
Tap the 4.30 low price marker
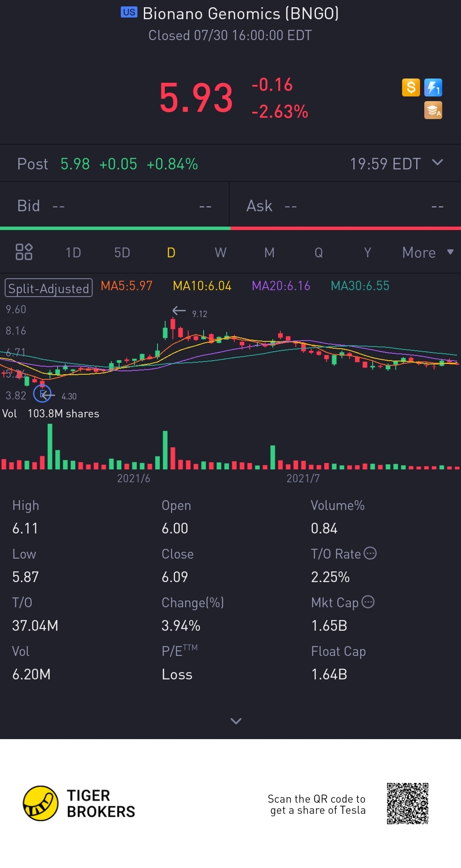[x=69, y=396]
